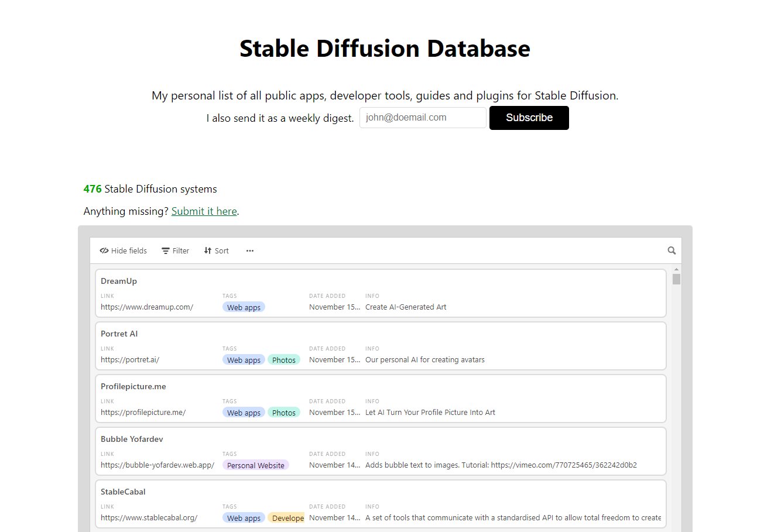This screenshot has width=781, height=532.
Task: Follow the Submit it here link
Action: click(204, 211)
